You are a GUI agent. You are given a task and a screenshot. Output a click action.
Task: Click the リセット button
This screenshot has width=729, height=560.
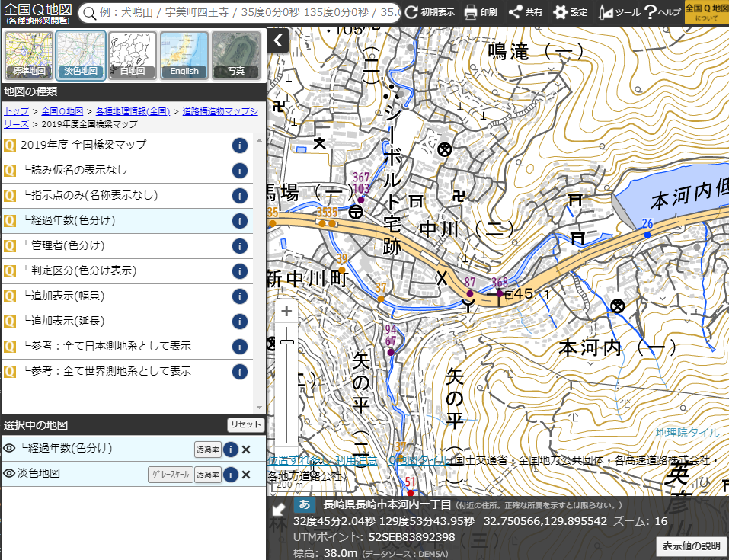pos(245,425)
